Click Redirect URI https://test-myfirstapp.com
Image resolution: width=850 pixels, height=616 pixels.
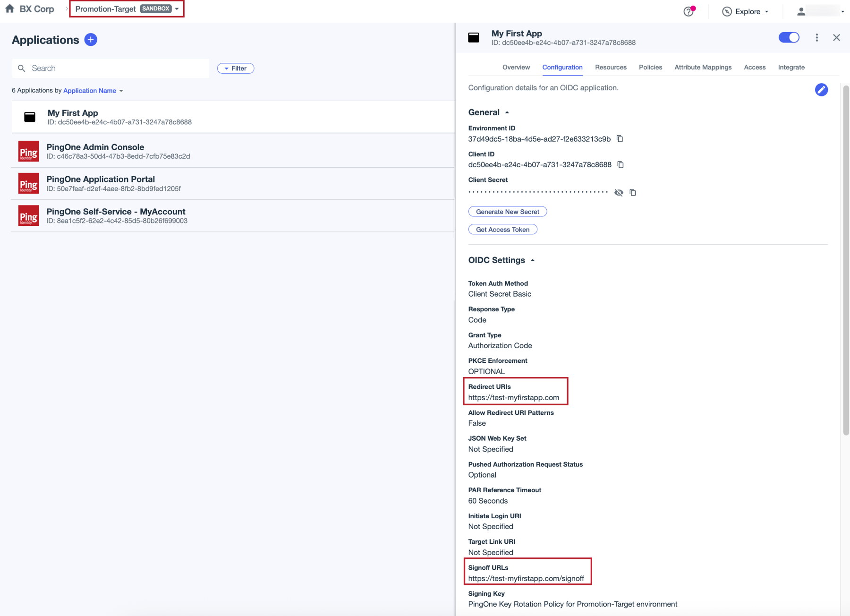513,398
